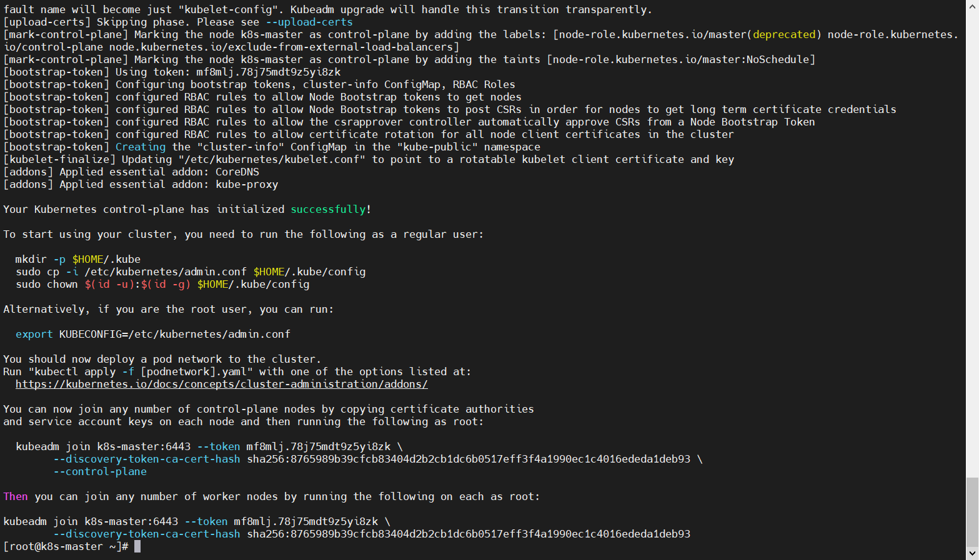This screenshot has height=560, width=979.
Task: Click the last line's sha256 hash value
Action: tap(469, 534)
